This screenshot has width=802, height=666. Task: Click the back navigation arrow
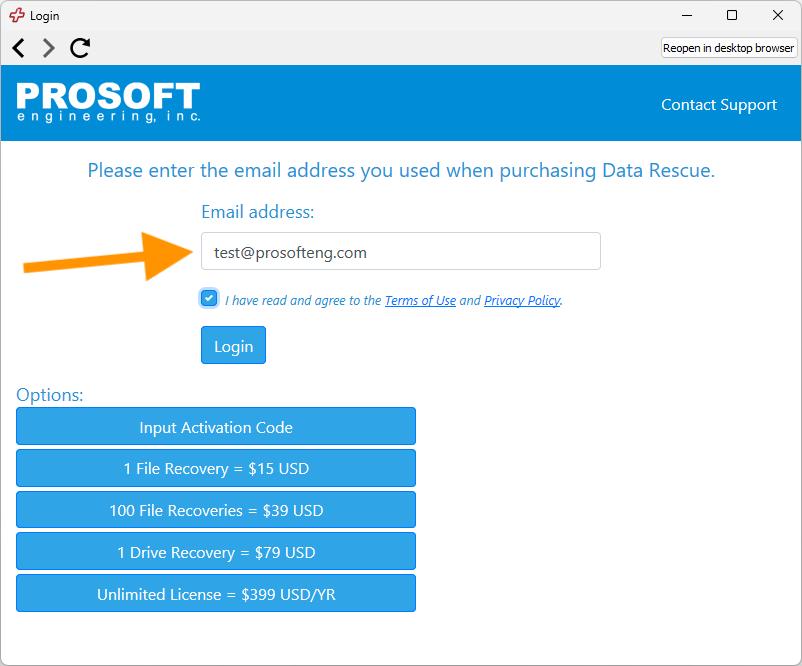coord(17,47)
